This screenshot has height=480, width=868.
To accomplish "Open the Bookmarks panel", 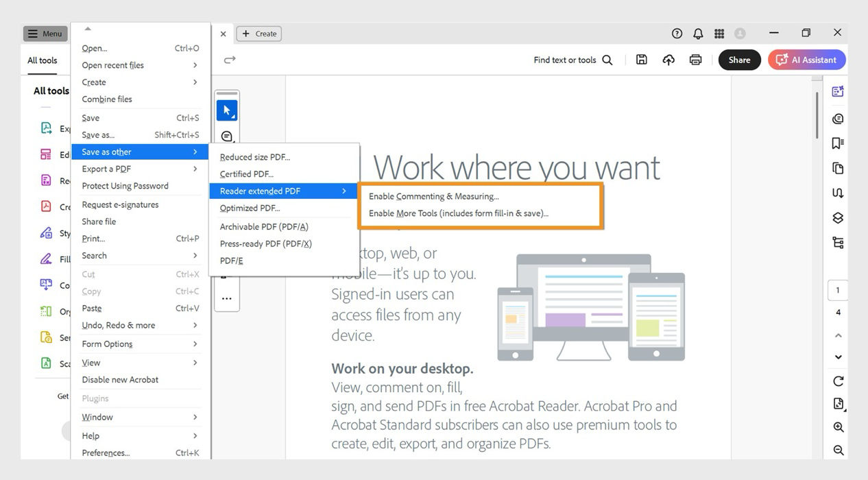I will (x=837, y=143).
